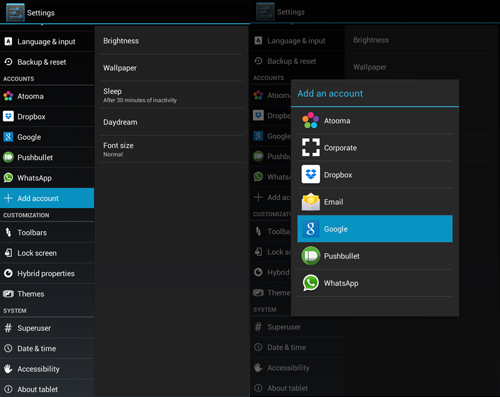Choose Email account type in dialog
The height and width of the screenshot is (397, 500).
pos(375,202)
